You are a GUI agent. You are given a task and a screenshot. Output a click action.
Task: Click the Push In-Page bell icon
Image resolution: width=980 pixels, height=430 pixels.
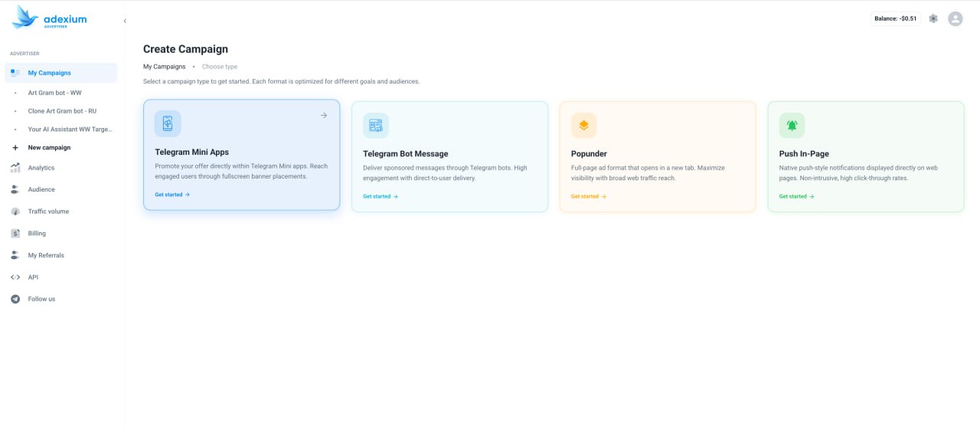click(x=792, y=125)
